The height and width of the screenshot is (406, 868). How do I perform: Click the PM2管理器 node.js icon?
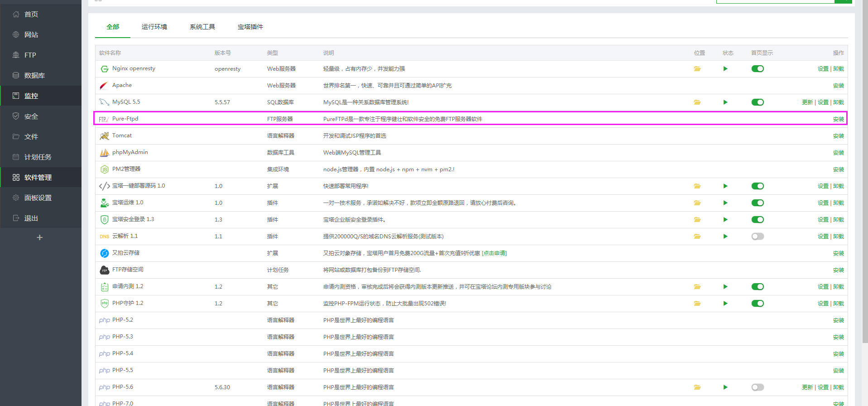tap(104, 169)
